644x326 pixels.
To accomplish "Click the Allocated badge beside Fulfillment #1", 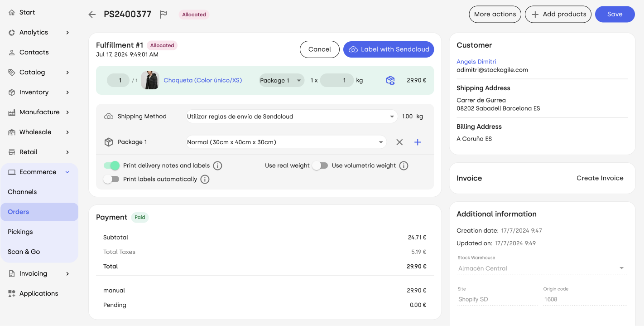I will [x=162, y=45].
